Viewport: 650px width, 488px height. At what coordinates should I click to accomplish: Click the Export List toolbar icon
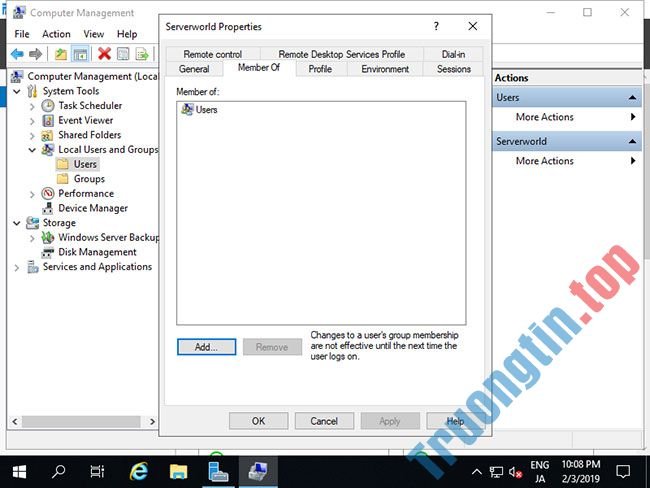(x=142, y=54)
